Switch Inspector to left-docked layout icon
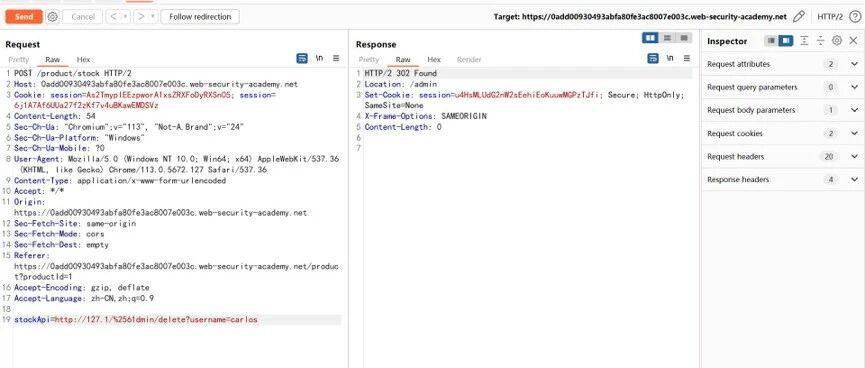The height and width of the screenshot is (368, 865). [771, 41]
